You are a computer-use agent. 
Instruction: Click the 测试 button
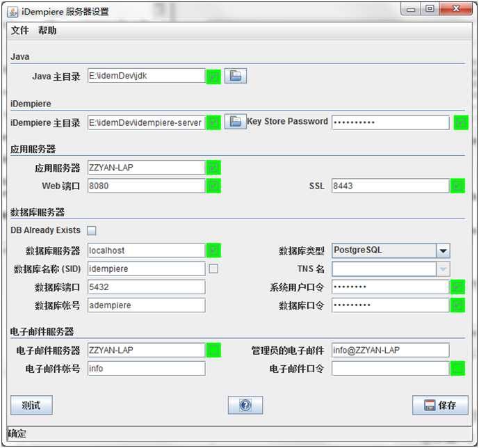click(31, 405)
